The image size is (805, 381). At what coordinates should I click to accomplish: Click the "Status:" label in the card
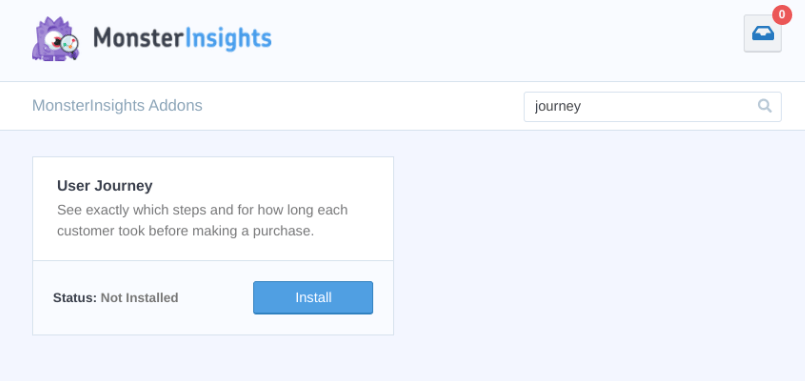[75, 298]
